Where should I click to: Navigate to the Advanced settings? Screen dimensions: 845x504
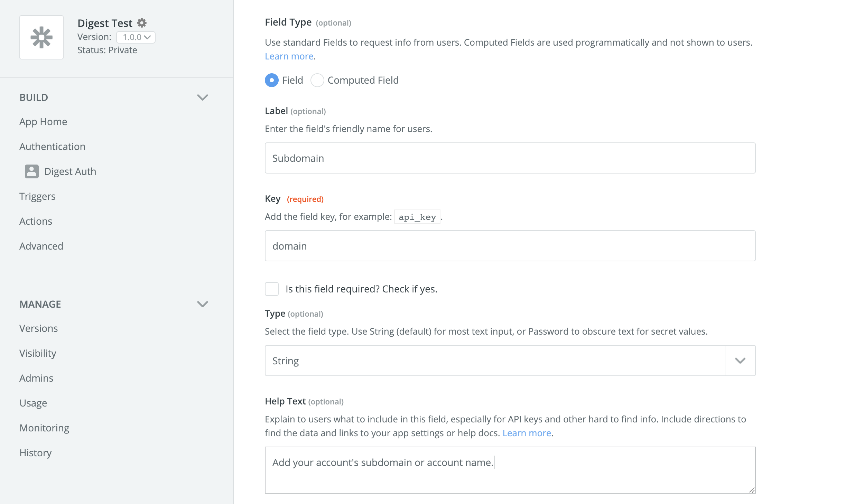[x=41, y=246]
